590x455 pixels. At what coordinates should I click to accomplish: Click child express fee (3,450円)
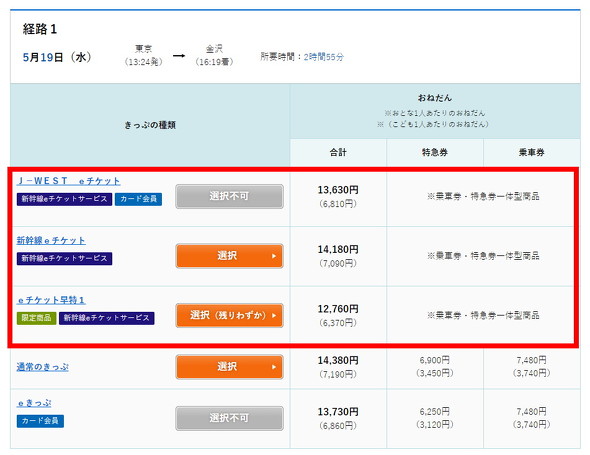435,373
